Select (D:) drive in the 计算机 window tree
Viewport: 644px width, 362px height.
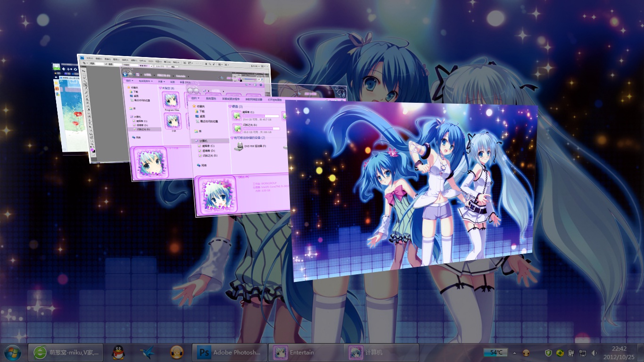tap(206, 151)
